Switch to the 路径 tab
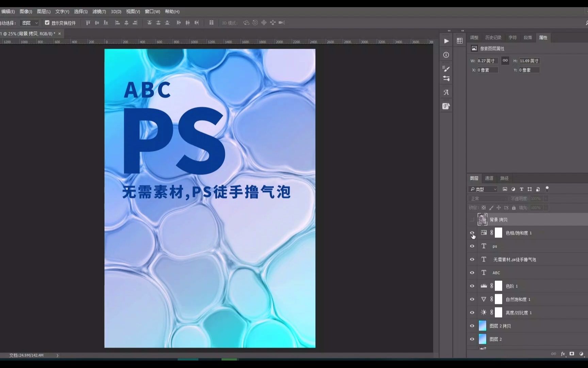Image resolution: width=588 pixels, height=368 pixels. 504,178
